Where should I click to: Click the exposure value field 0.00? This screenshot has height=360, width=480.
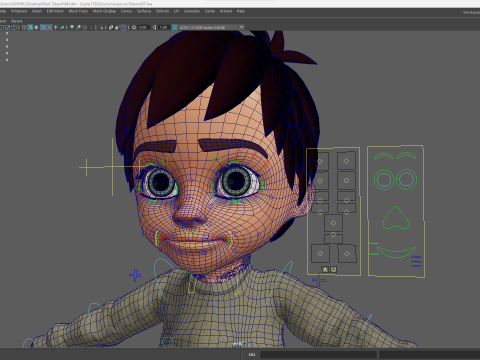[143, 27]
